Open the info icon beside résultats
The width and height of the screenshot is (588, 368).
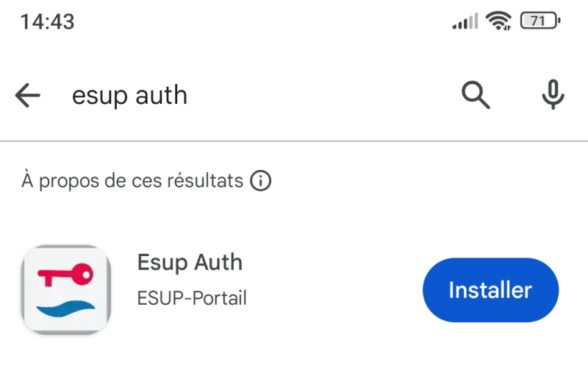(261, 180)
